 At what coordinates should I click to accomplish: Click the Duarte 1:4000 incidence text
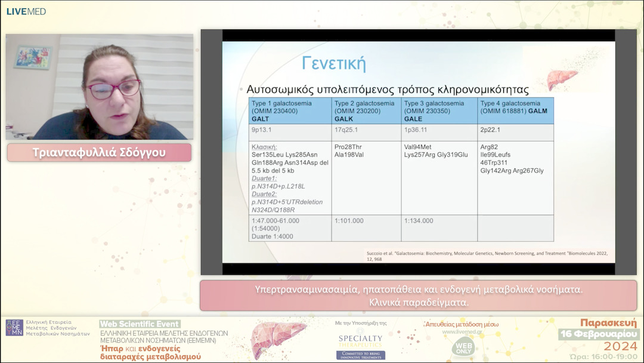(273, 236)
